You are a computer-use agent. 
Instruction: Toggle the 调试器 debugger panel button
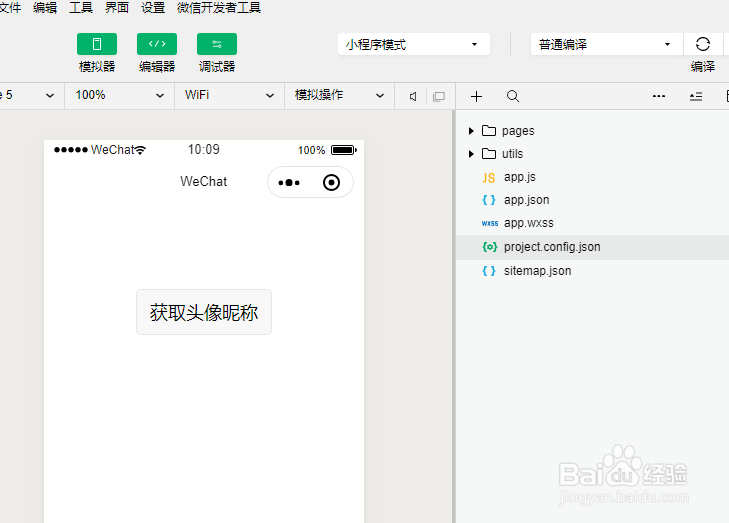tap(217, 44)
